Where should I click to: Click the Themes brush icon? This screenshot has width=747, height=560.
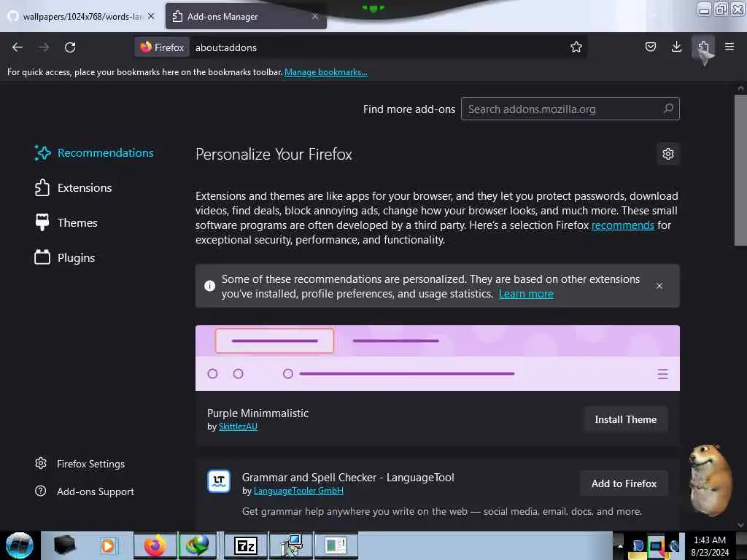pos(42,222)
